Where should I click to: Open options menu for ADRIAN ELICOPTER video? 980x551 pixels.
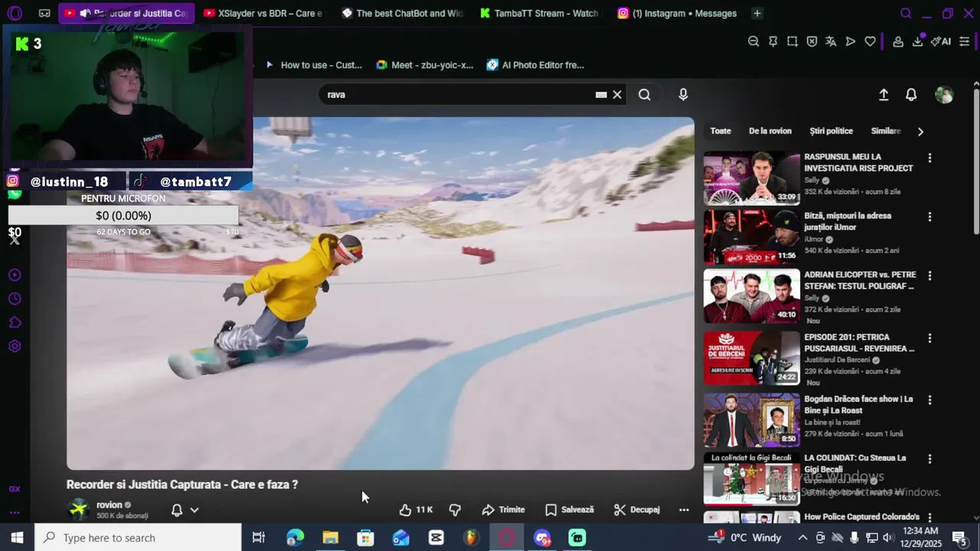click(x=929, y=275)
